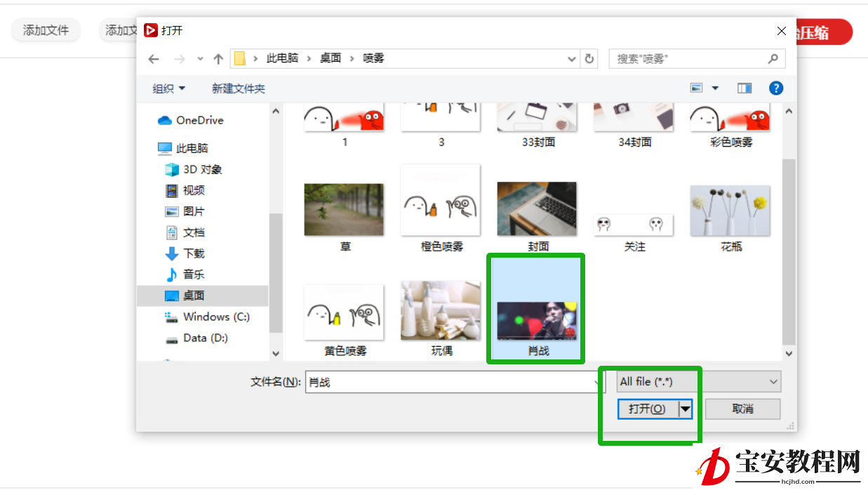The width and height of the screenshot is (868, 490).
Task: Open the Data (D:) drive
Action: coord(196,338)
